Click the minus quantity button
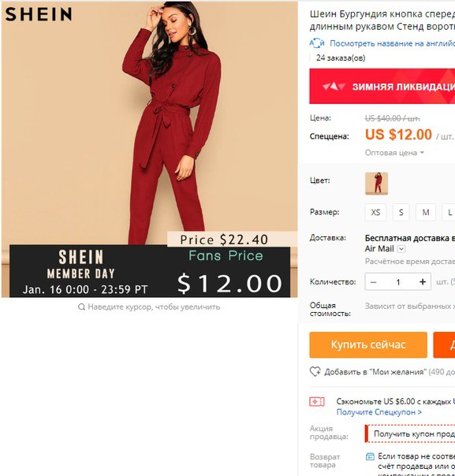 373,282
